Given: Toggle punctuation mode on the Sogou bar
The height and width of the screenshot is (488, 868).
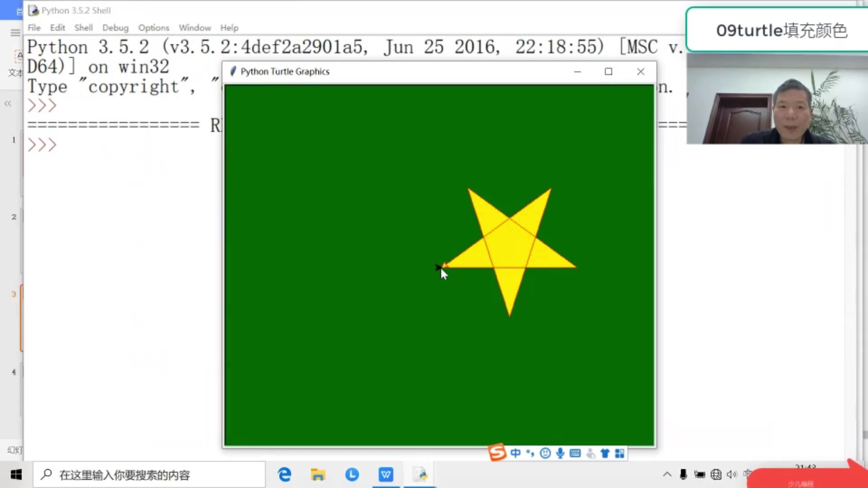Looking at the screenshot, I should coord(530,453).
